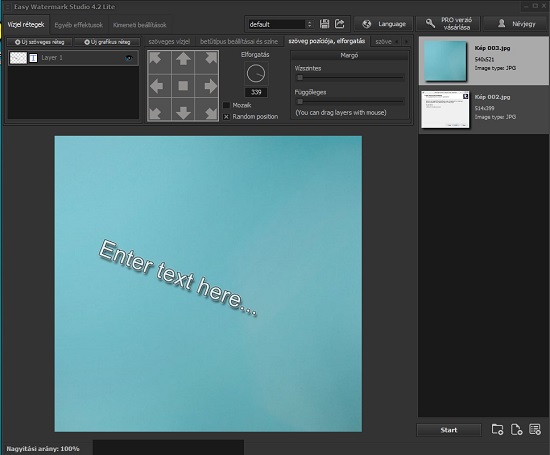Click the Language button
This screenshot has height=455, width=550.
pos(384,24)
